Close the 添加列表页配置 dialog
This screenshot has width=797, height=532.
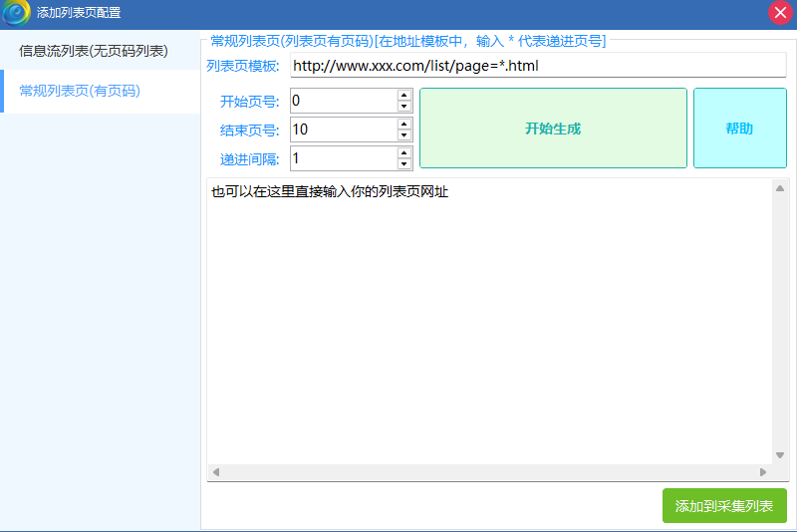coord(780,13)
